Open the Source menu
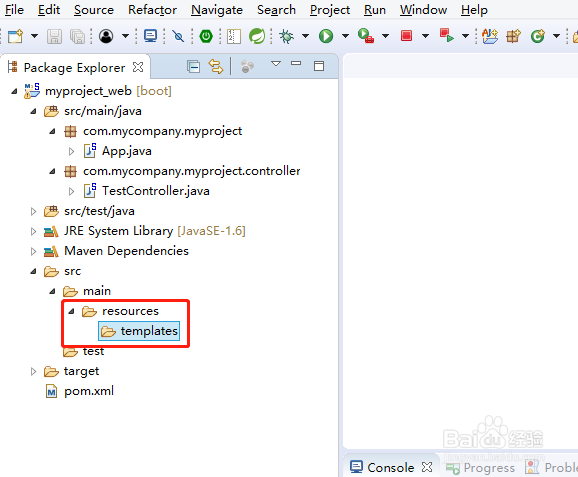 [x=94, y=10]
